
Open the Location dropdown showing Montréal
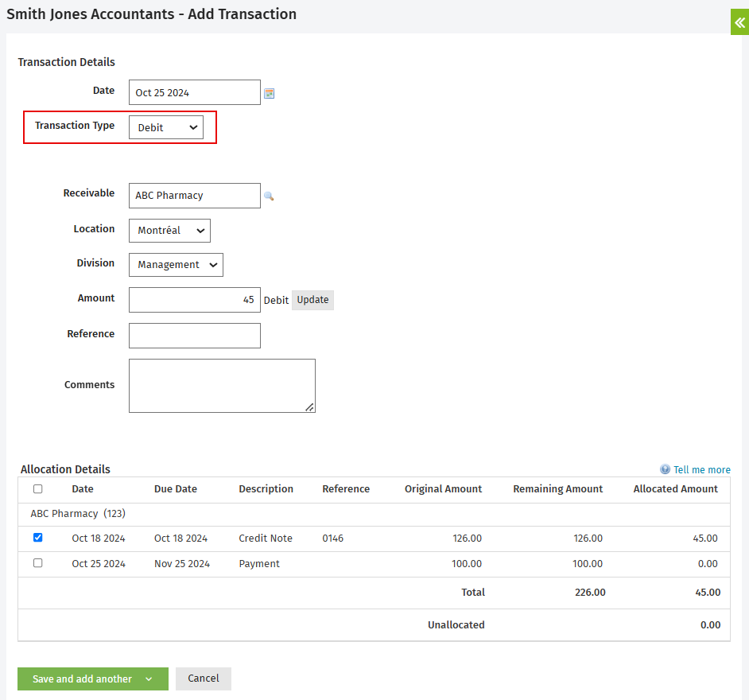click(x=169, y=231)
